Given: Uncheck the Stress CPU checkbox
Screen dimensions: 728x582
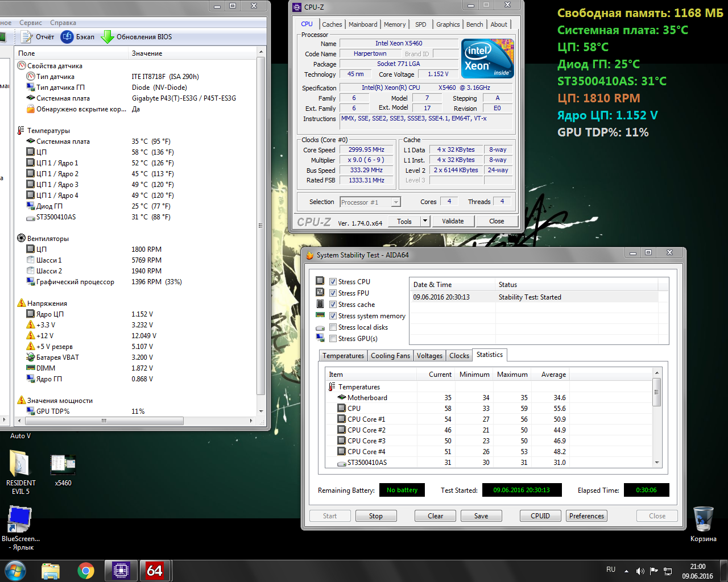Looking at the screenshot, I should coord(333,281).
